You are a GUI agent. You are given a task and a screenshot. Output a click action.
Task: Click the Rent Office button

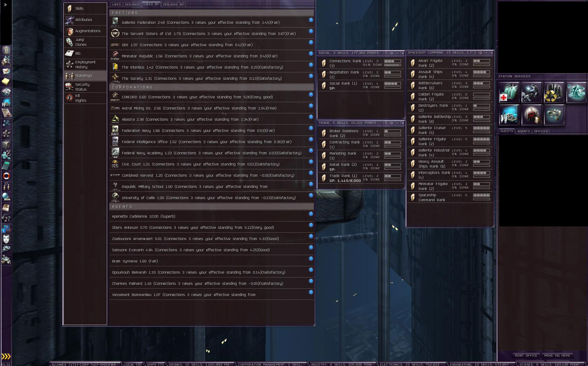[526, 356]
